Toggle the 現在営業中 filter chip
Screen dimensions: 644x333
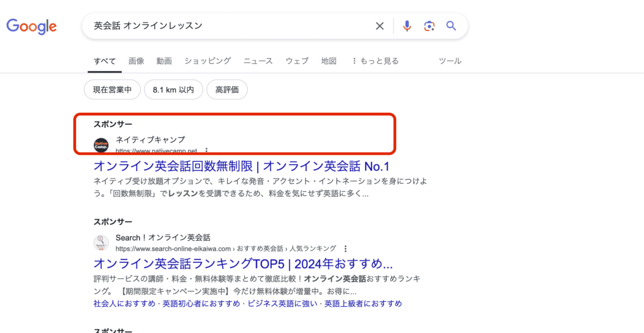click(112, 90)
